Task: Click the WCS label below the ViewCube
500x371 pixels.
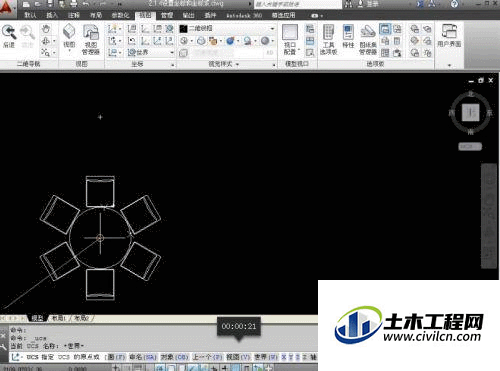Action: pyautogui.click(x=470, y=146)
